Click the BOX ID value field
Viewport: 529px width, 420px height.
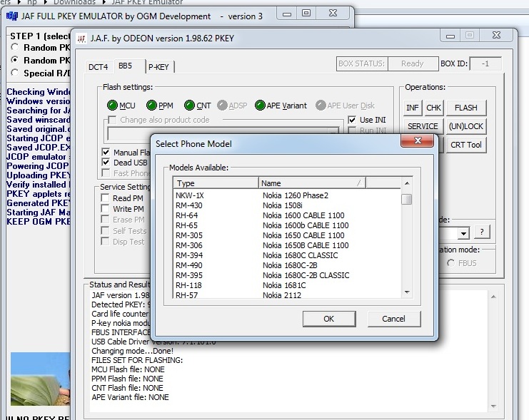(485, 63)
